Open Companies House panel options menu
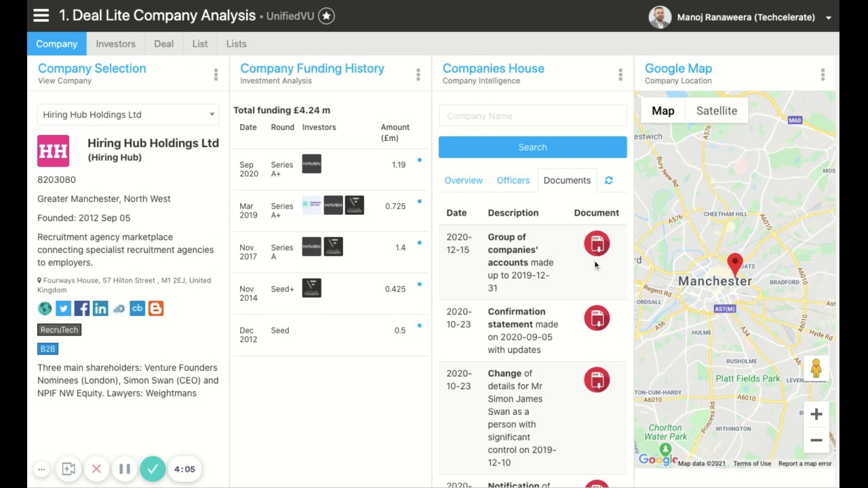The height and width of the screenshot is (488, 868). coord(620,75)
